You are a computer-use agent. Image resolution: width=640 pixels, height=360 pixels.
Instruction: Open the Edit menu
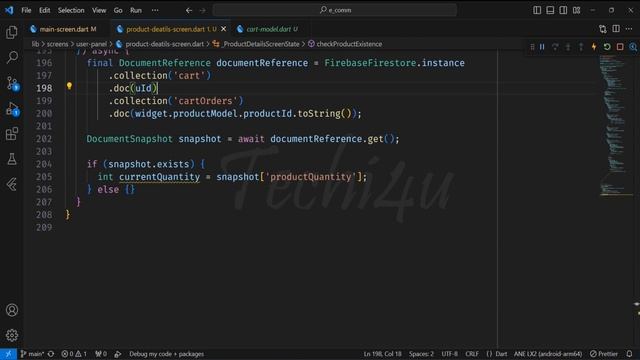[x=44, y=10]
